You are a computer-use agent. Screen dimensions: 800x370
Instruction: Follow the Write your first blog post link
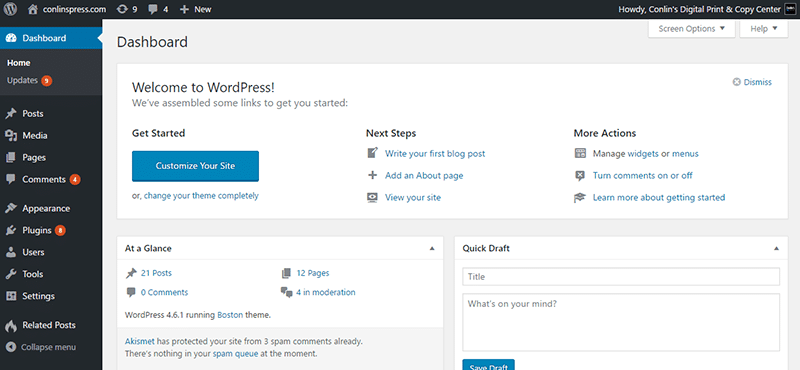pos(435,153)
